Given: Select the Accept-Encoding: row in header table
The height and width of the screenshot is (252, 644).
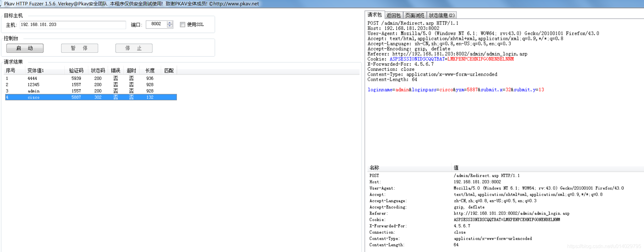Looking at the screenshot, I should 506,207.
